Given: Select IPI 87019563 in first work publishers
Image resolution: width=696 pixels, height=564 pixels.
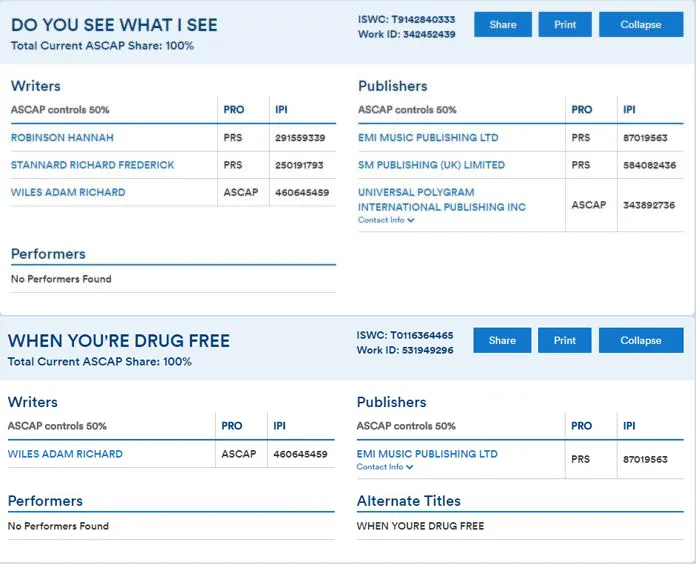Looking at the screenshot, I should (645, 138).
